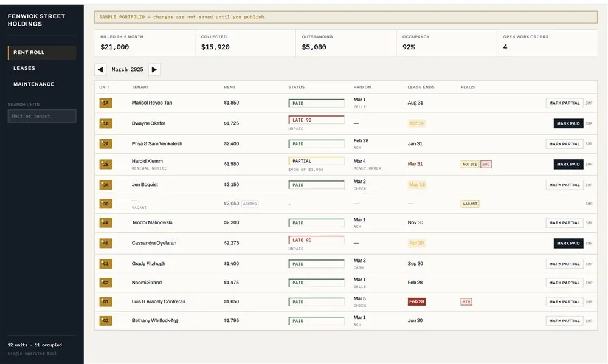Open unit 2A badge

(105, 144)
